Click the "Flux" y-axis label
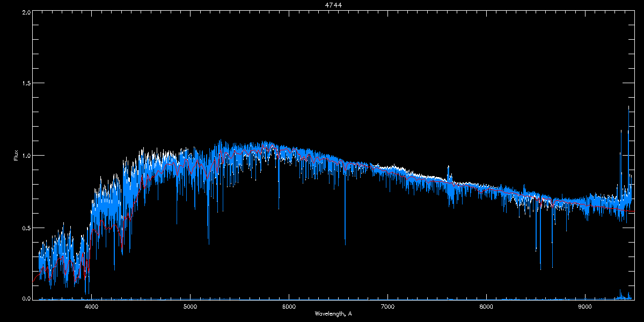The width and height of the screenshot is (644, 322). tap(16, 156)
